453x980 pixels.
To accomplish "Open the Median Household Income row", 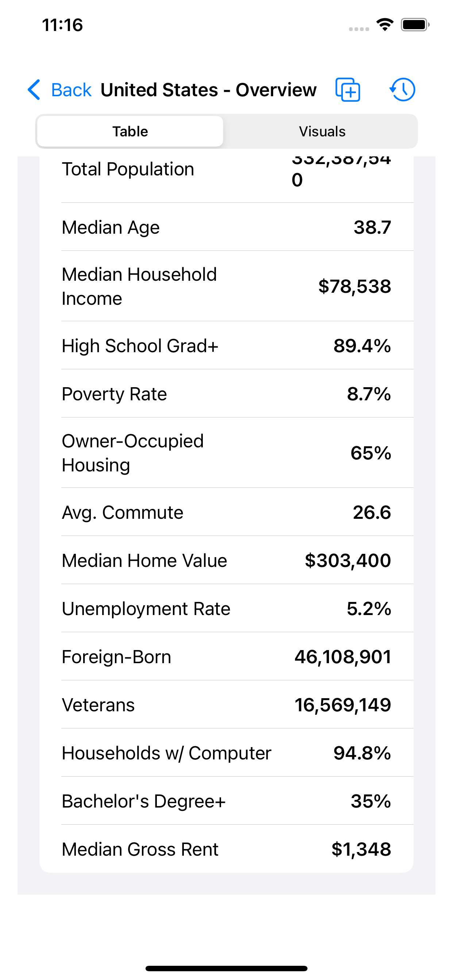I will (226, 286).
